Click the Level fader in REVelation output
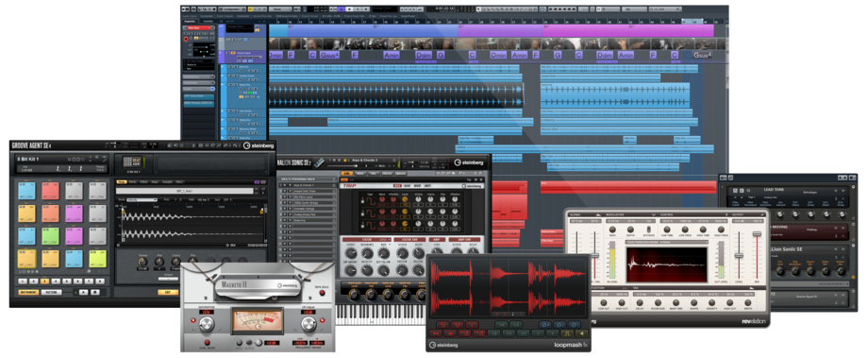 (739, 256)
